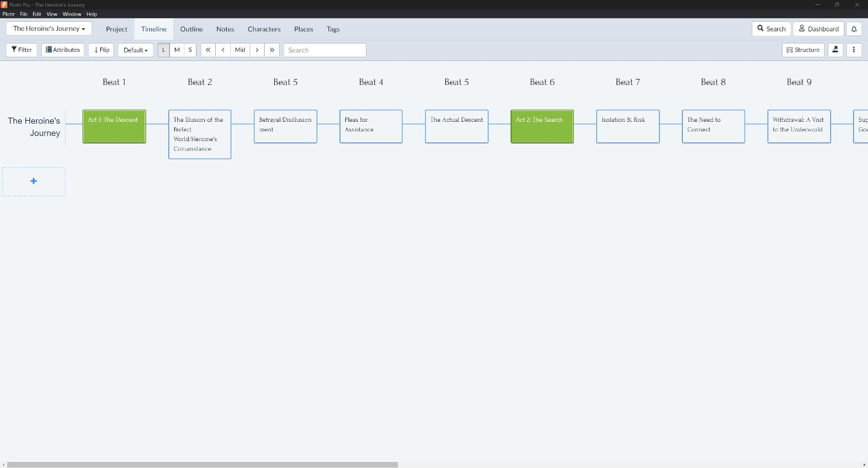Switch to the Project tab
Screen dimensions: 868x468
click(x=116, y=29)
